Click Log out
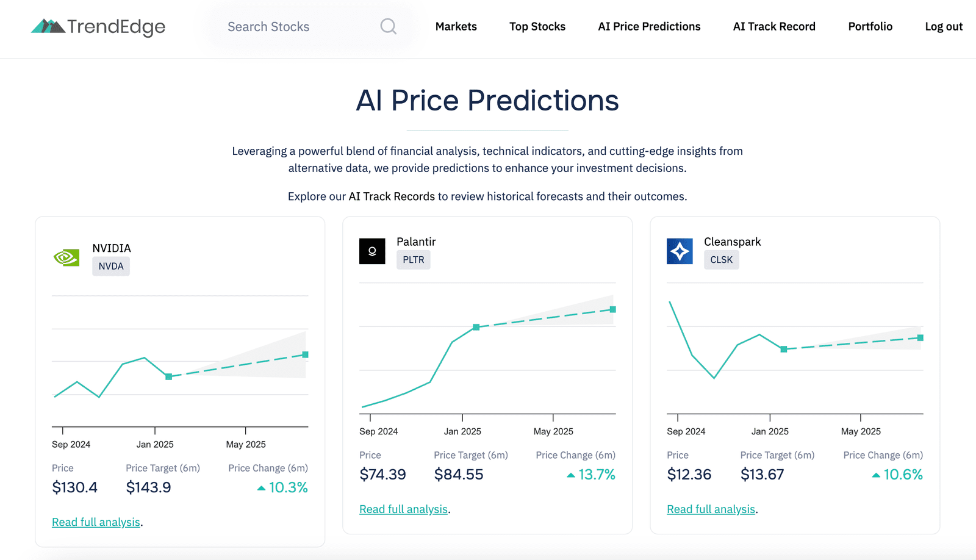This screenshot has height=560, width=976. click(x=943, y=26)
